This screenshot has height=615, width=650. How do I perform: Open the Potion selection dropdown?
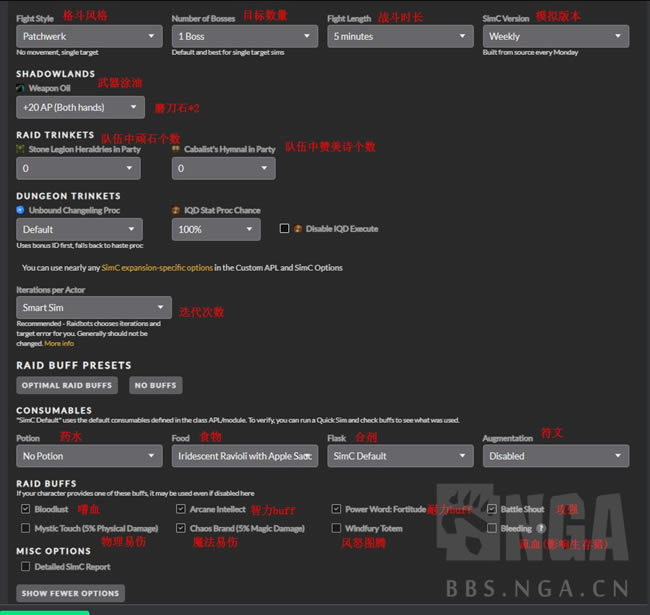click(x=89, y=456)
